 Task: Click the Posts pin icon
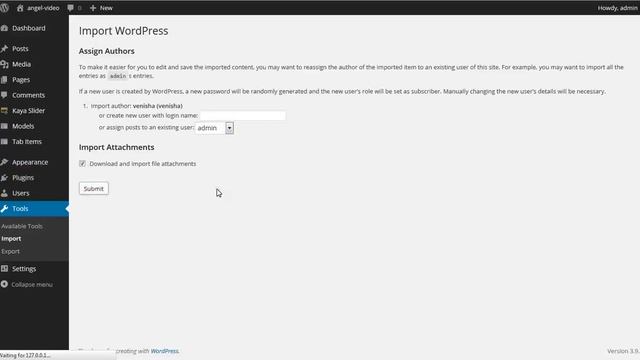click(x=4, y=49)
